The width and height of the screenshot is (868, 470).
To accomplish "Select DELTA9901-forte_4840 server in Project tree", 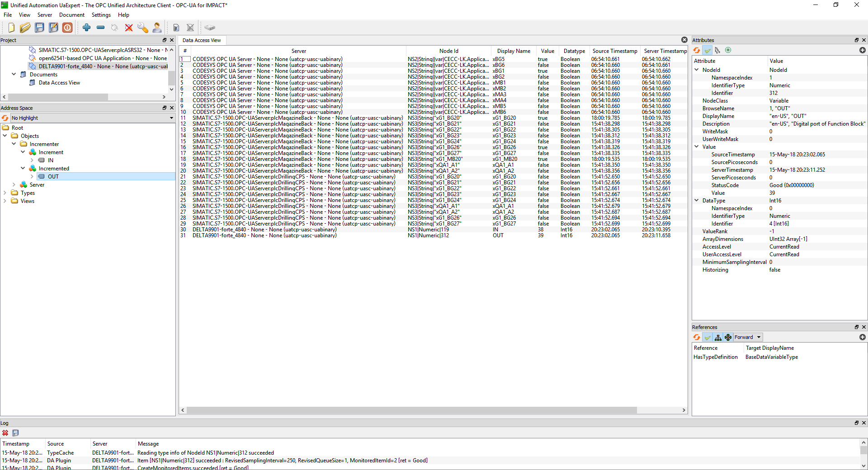I will click(103, 66).
